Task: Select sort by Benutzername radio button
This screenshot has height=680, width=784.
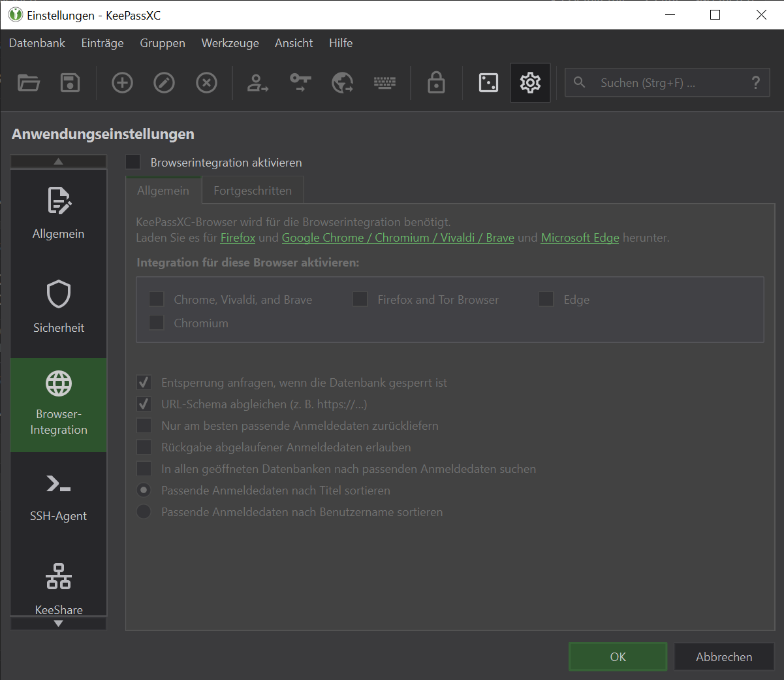Action: click(144, 512)
